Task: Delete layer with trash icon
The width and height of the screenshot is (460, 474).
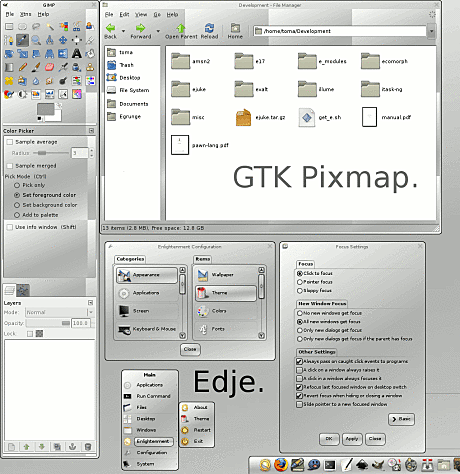Action: tap(88, 447)
